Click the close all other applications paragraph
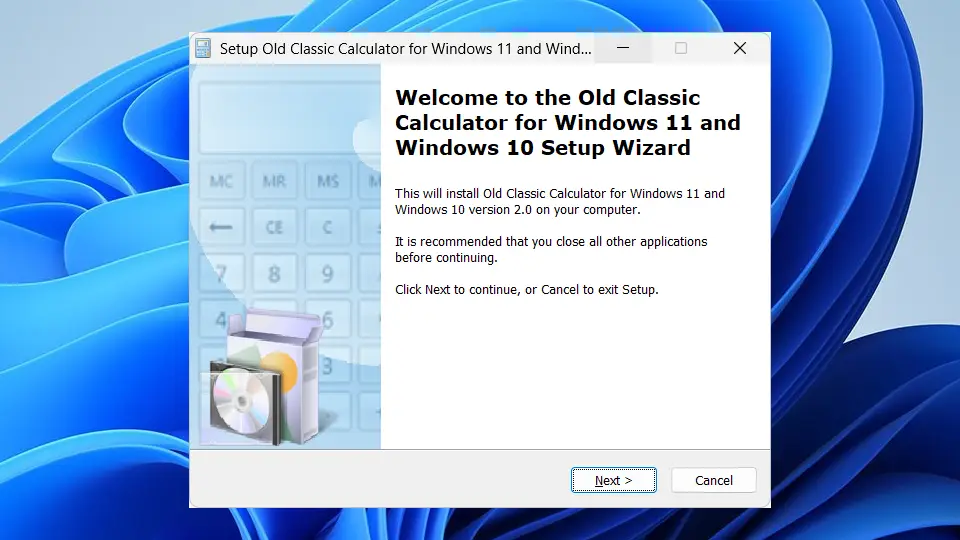The width and height of the screenshot is (960, 540). pos(551,249)
